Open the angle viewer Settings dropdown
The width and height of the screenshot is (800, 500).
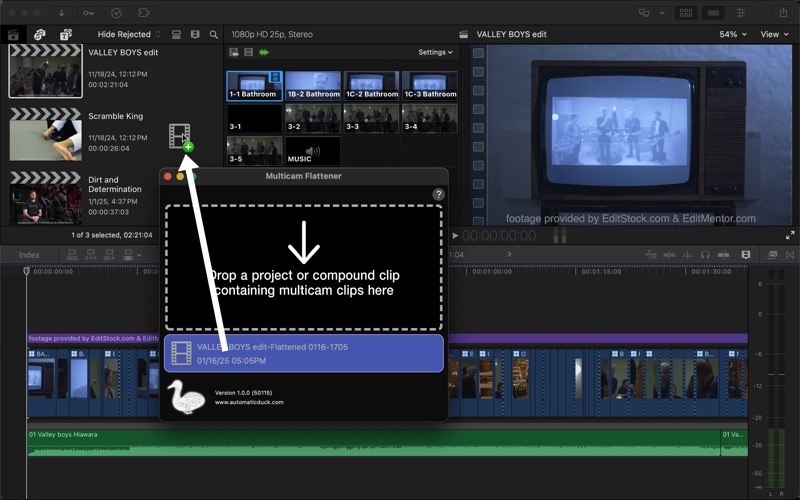(x=435, y=52)
